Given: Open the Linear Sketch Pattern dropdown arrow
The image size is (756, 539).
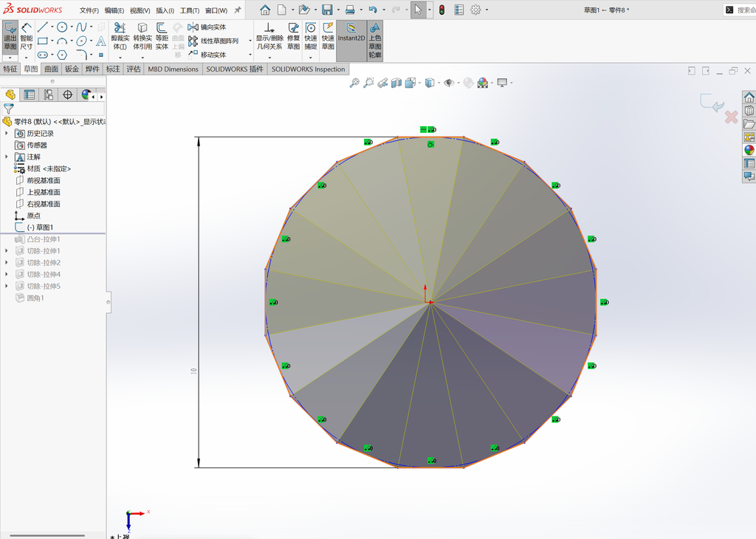Looking at the screenshot, I should point(250,41).
